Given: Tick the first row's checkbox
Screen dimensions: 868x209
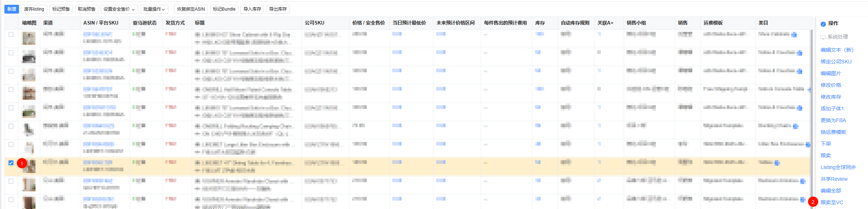Looking at the screenshot, I should (11, 34).
